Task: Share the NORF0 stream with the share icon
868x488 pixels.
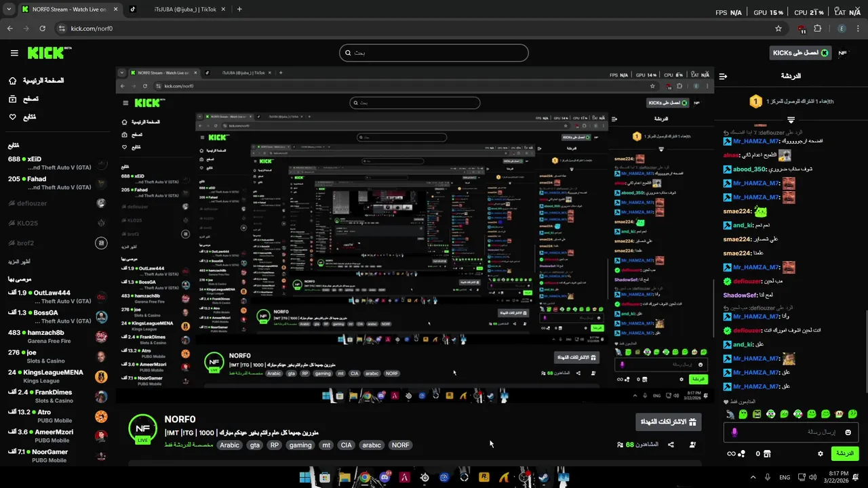Action: pos(671,445)
